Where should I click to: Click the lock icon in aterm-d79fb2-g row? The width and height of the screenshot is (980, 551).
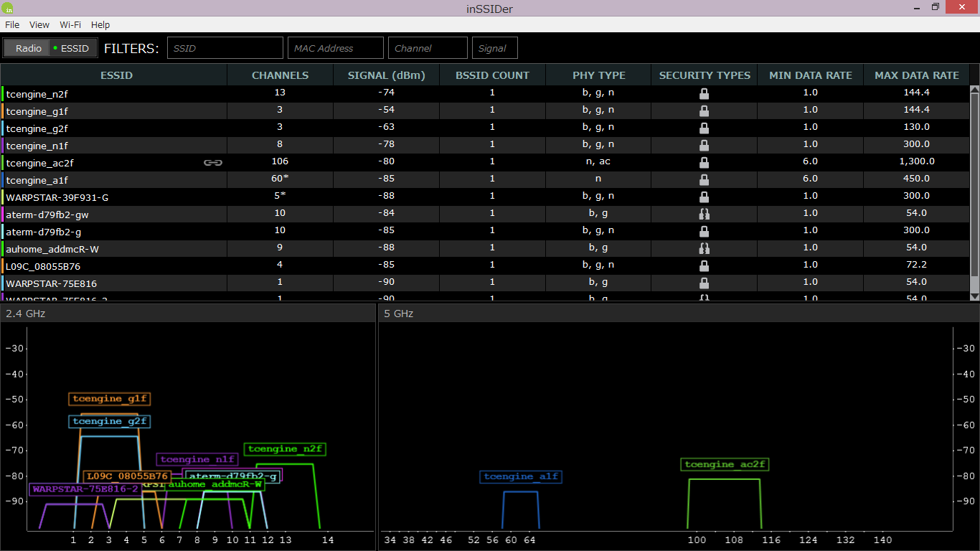click(x=705, y=231)
